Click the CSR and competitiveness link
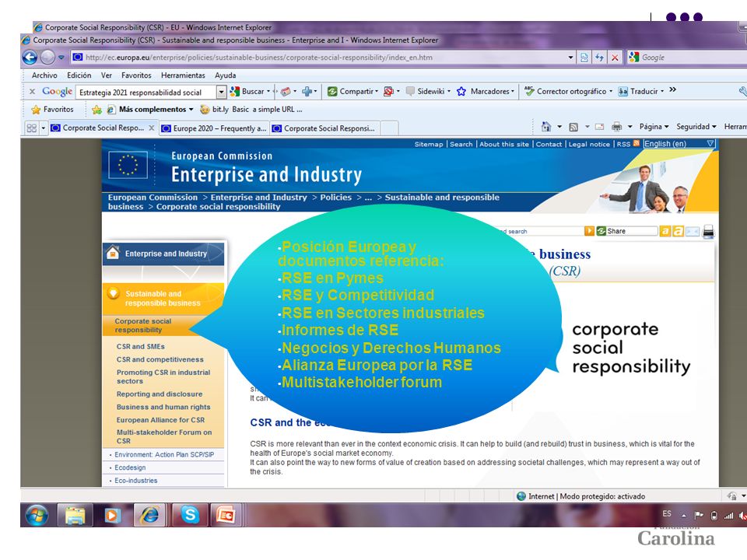Screen dimensions: 747x560 [160, 359]
